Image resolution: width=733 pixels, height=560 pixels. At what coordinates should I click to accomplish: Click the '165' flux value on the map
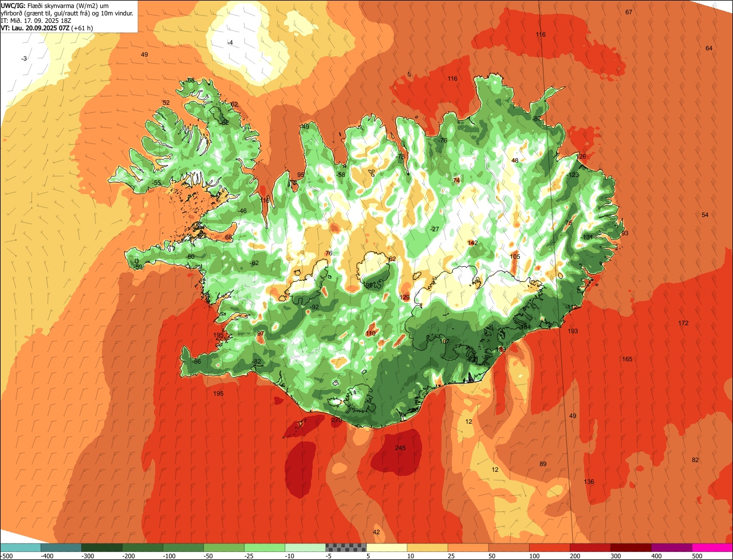(627, 360)
